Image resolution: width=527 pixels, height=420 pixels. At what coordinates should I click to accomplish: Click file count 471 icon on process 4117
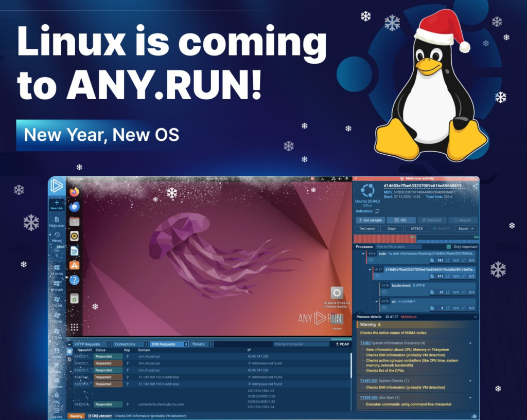pos(432,276)
